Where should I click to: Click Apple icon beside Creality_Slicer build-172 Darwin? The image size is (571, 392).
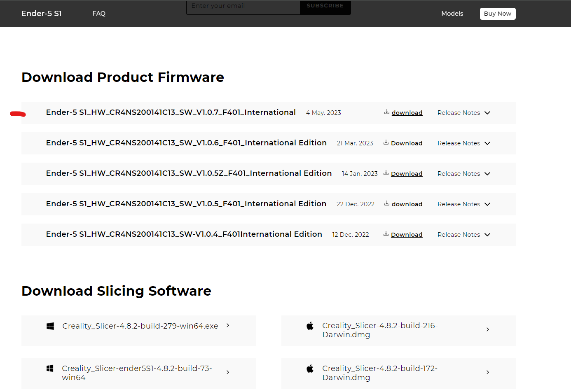310,369
